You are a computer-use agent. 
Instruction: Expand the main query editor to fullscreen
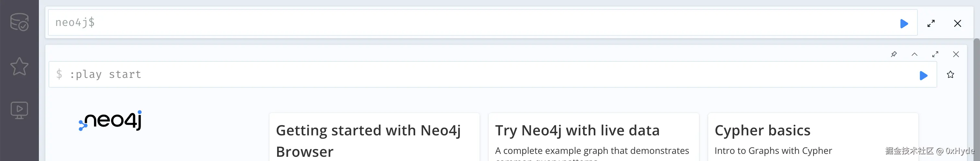(931, 24)
